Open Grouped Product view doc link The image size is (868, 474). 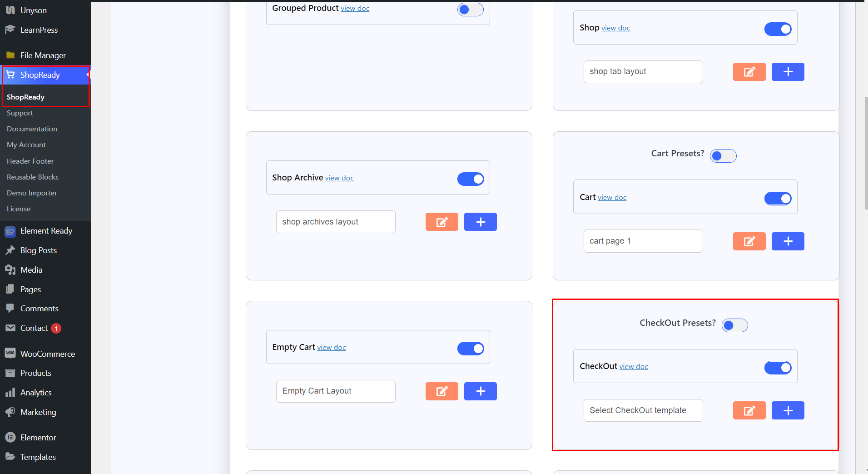(x=355, y=9)
